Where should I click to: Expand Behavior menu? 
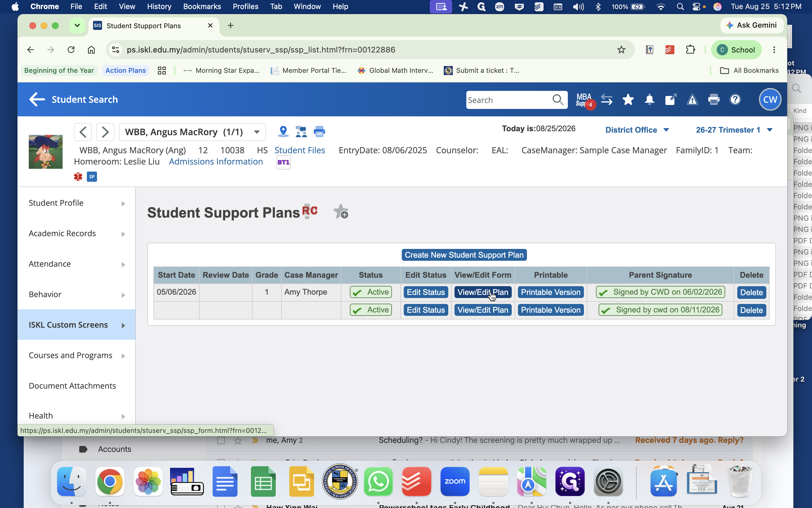(76, 294)
